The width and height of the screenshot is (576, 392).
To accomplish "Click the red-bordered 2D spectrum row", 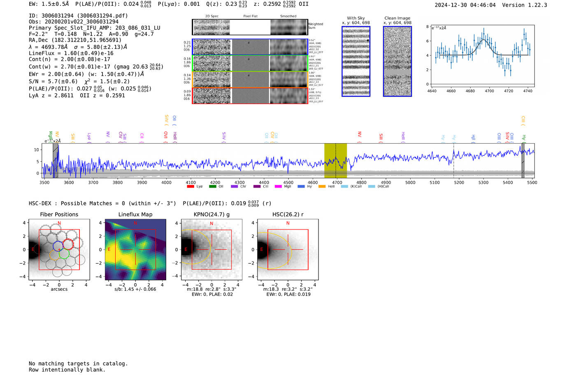I will 250,95.
